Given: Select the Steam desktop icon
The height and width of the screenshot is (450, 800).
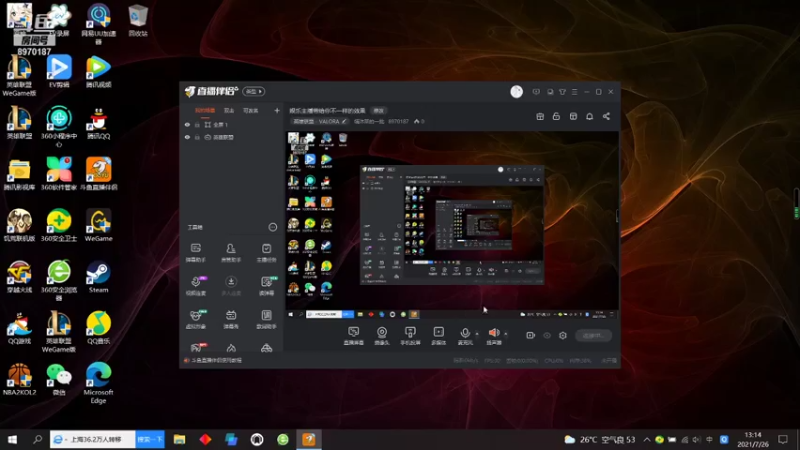Looking at the screenshot, I should click(x=98, y=277).
